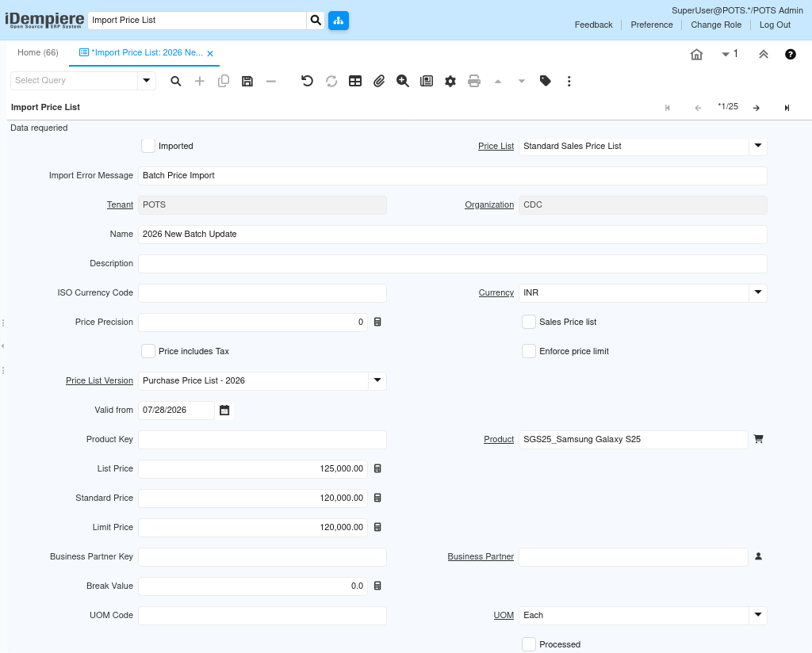
Task: Undo changes with the undo arrow
Action: pos(307,82)
